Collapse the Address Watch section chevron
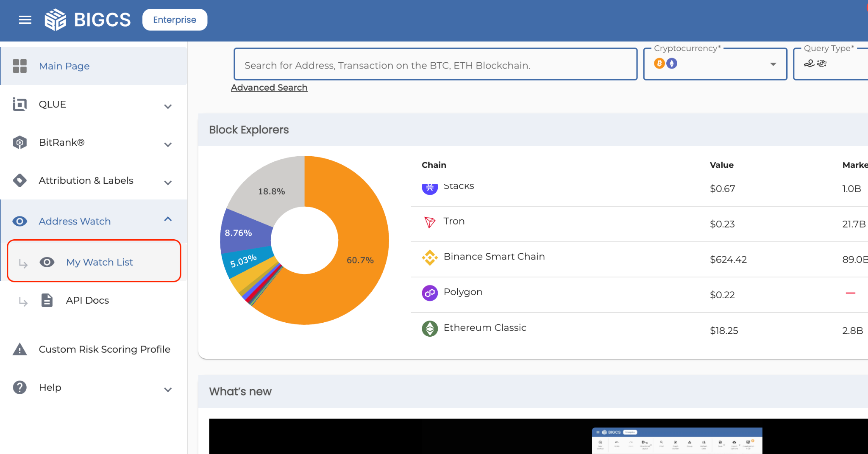This screenshot has width=868, height=454. (x=168, y=219)
